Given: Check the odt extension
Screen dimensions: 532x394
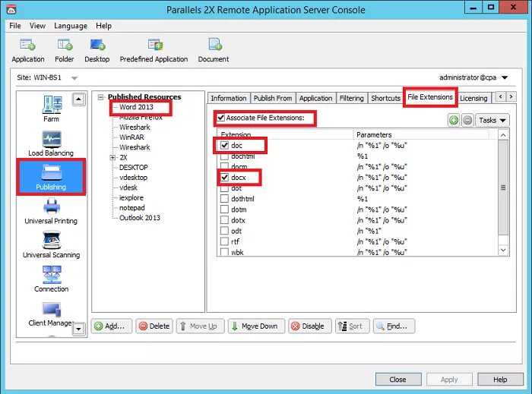Looking at the screenshot, I should 224,231.
